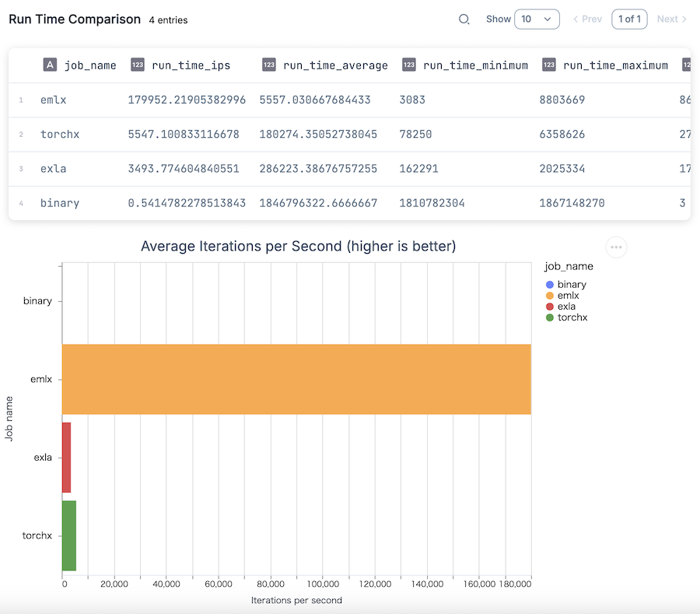Select the run_time_ips numeric type icon
This screenshot has height=614, width=700.
tap(138, 65)
